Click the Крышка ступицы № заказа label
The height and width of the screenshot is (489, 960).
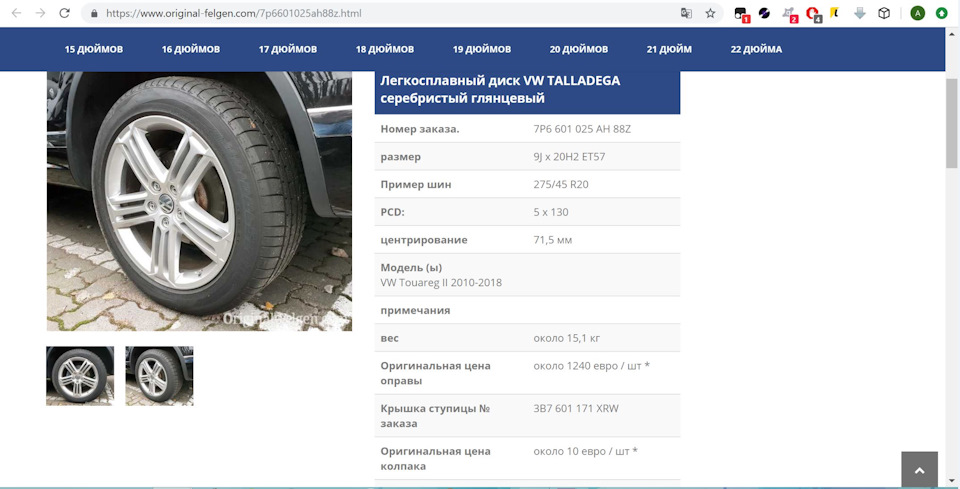coord(435,416)
